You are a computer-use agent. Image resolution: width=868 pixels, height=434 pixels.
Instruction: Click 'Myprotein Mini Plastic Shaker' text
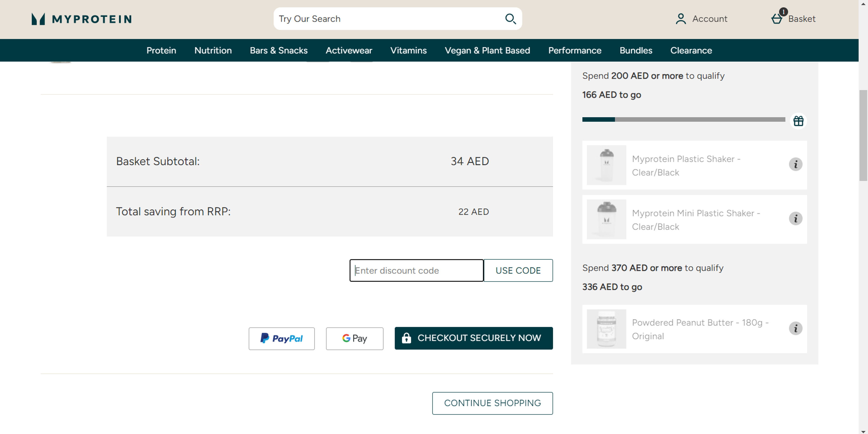click(x=696, y=220)
